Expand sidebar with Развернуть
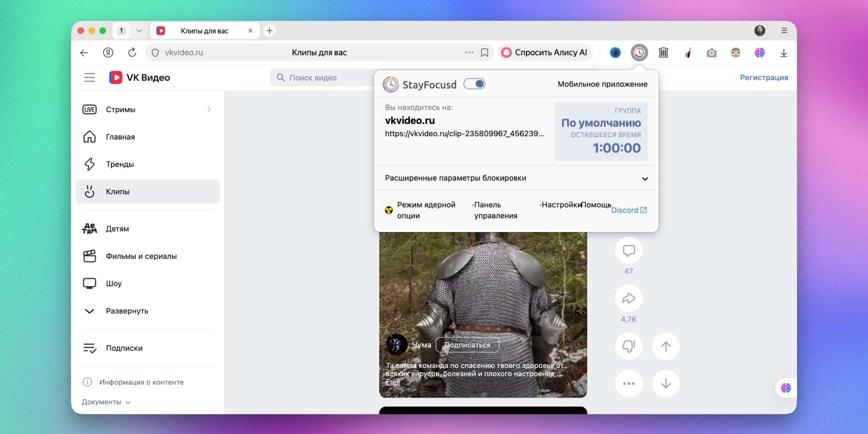Image resolution: width=868 pixels, height=434 pixels. coord(147,311)
